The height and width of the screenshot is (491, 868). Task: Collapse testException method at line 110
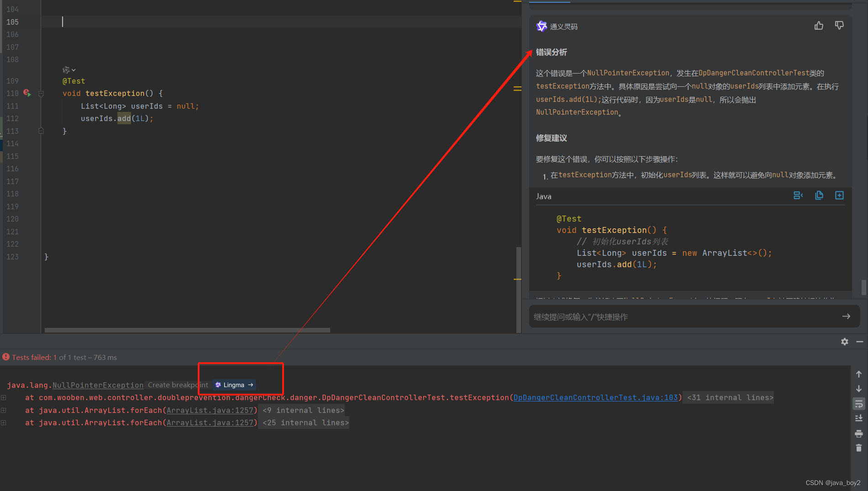pos(41,94)
